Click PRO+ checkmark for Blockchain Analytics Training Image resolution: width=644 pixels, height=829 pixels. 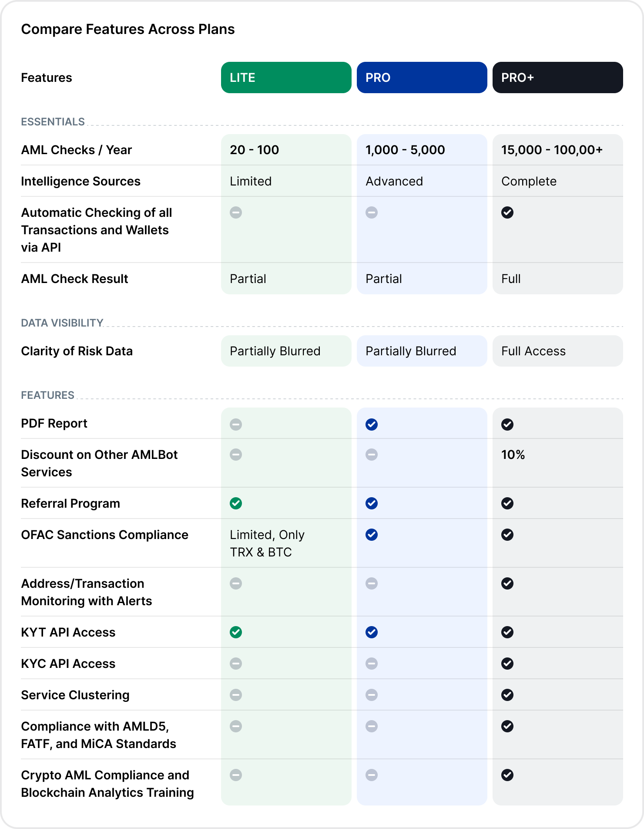point(507,775)
